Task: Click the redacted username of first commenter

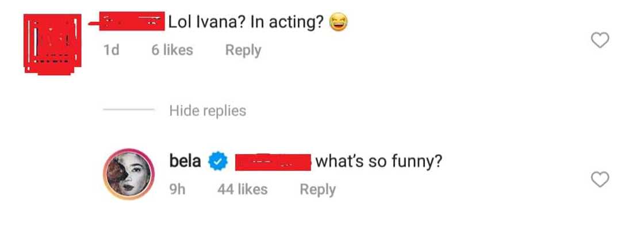Action: tap(129, 22)
